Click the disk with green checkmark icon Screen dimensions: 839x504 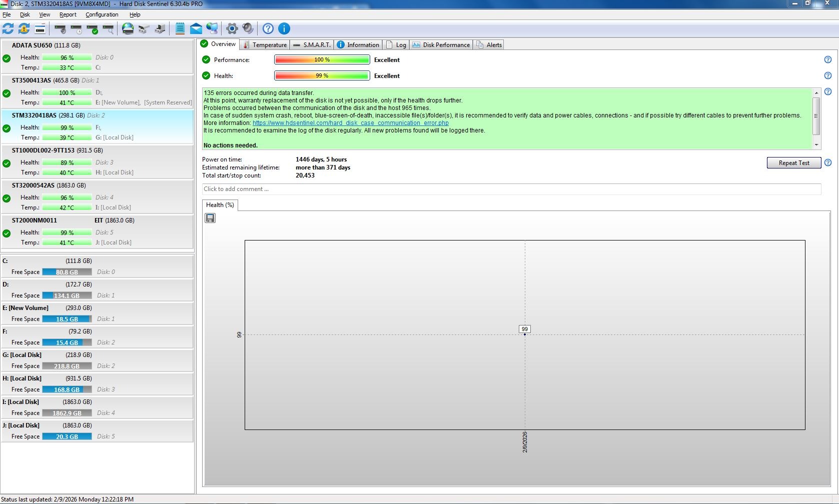tap(93, 29)
